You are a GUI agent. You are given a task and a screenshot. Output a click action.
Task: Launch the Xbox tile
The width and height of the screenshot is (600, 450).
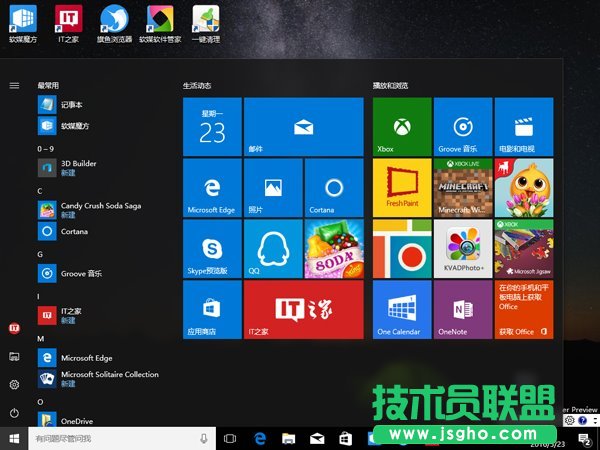(x=402, y=127)
